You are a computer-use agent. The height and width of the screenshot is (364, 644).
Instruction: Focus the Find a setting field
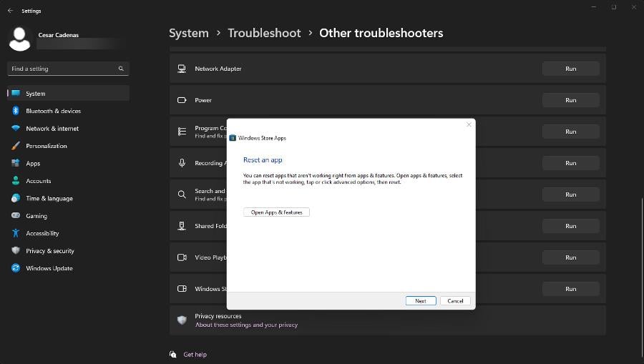pos(68,69)
